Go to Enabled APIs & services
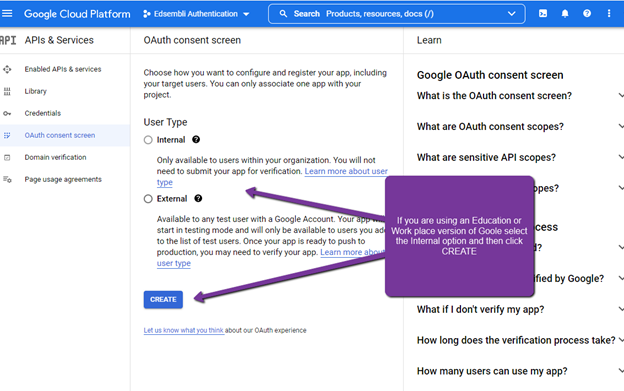 click(63, 69)
